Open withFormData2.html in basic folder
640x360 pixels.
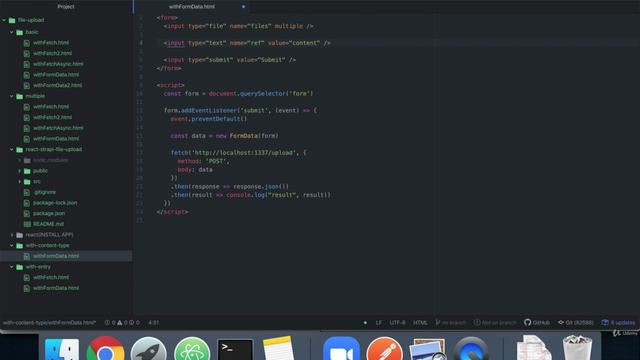(x=58, y=85)
